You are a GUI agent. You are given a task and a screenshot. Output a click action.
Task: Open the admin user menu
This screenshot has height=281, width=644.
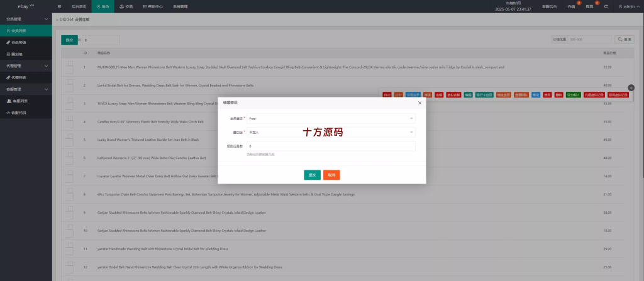pos(628,6)
